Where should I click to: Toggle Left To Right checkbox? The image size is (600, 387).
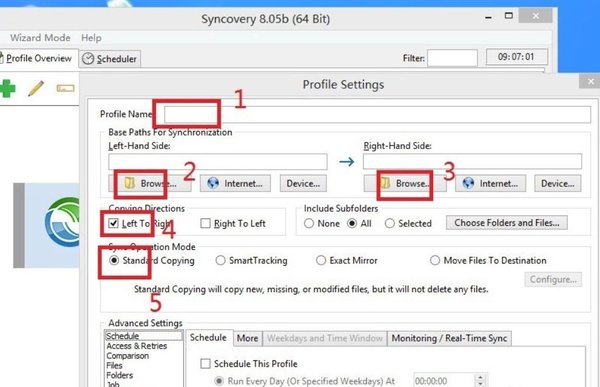pyautogui.click(x=113, y=223)
